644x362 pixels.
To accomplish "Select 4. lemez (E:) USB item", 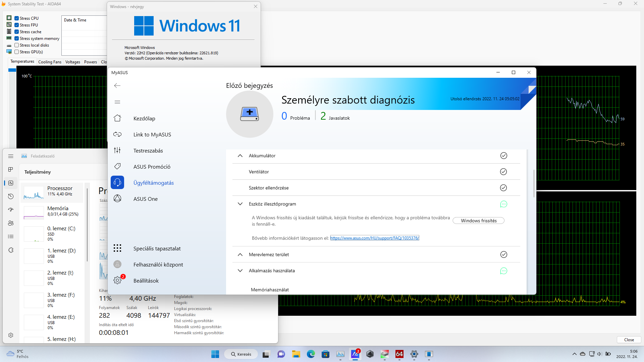I will [52, 322].
